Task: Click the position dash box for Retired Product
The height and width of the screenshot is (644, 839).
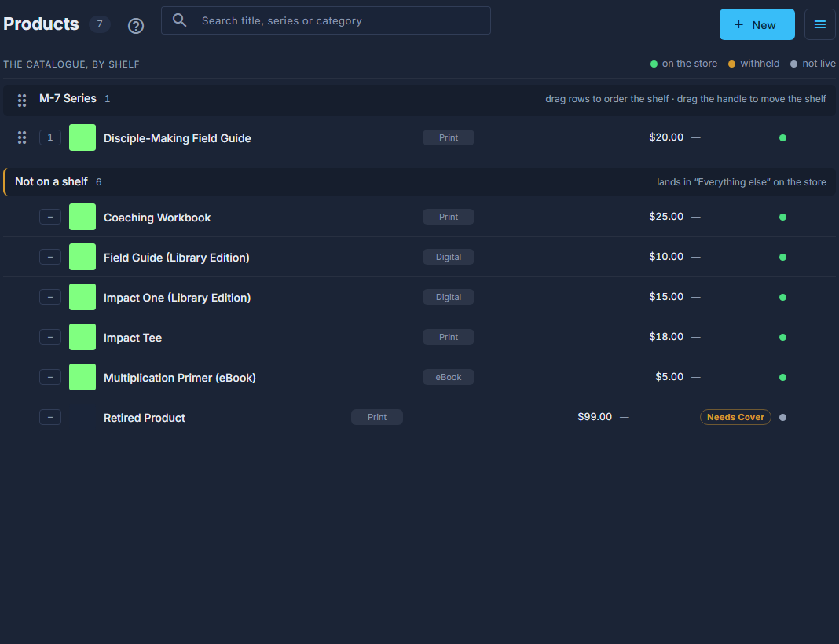Action: [x=50, y=417]
